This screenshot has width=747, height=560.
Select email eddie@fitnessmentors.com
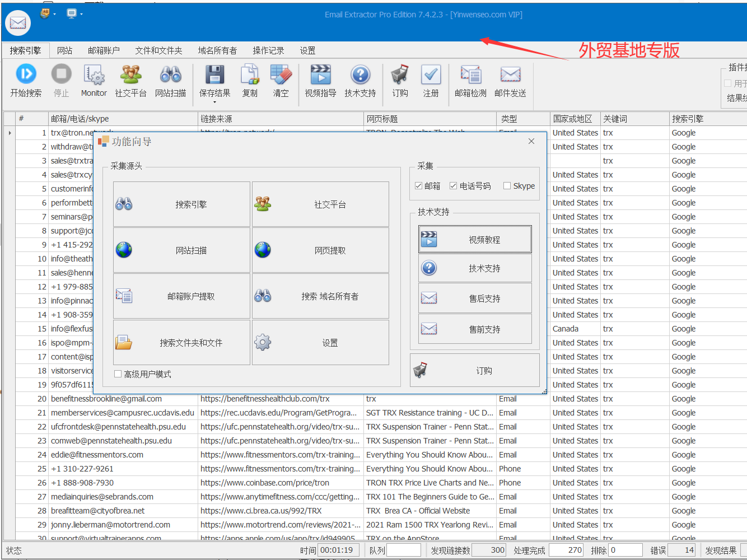click(x=123, y=455)
